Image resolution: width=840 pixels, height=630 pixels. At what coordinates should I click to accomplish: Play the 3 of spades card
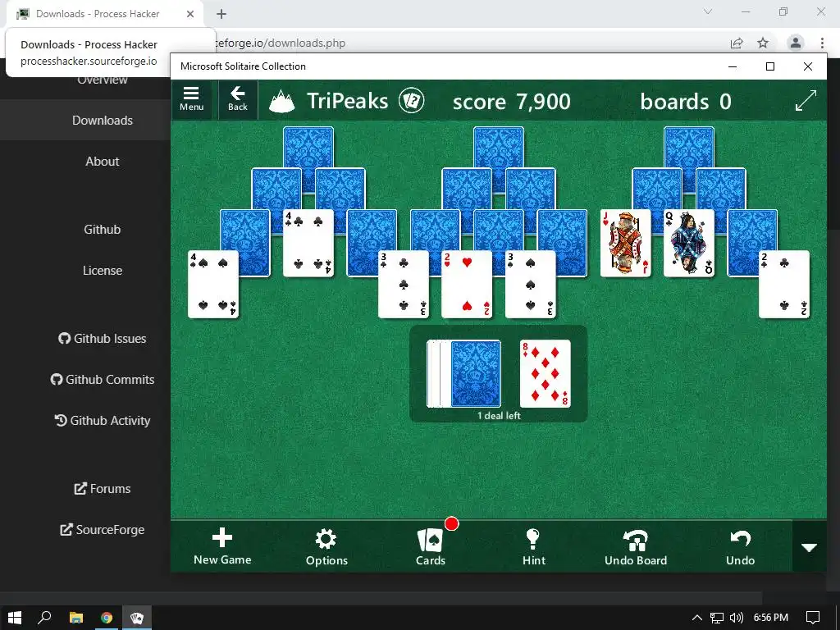[531, 285]
